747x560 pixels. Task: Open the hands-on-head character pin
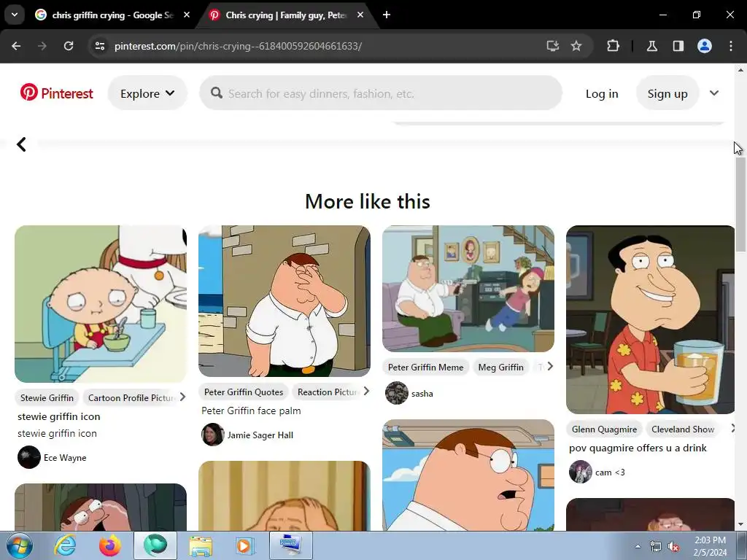click(285, 496)
